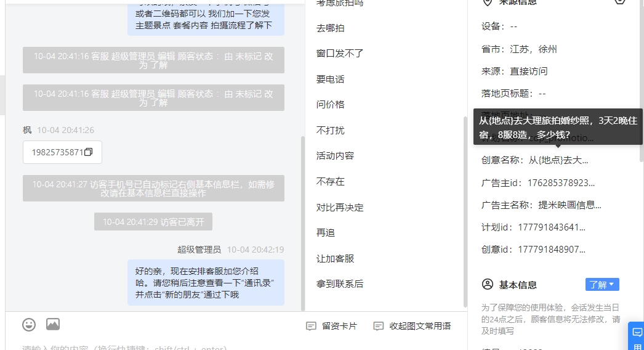The image size is (644, 350).
Task: Select quick phrase 让加客服
Action: (335, 259)
